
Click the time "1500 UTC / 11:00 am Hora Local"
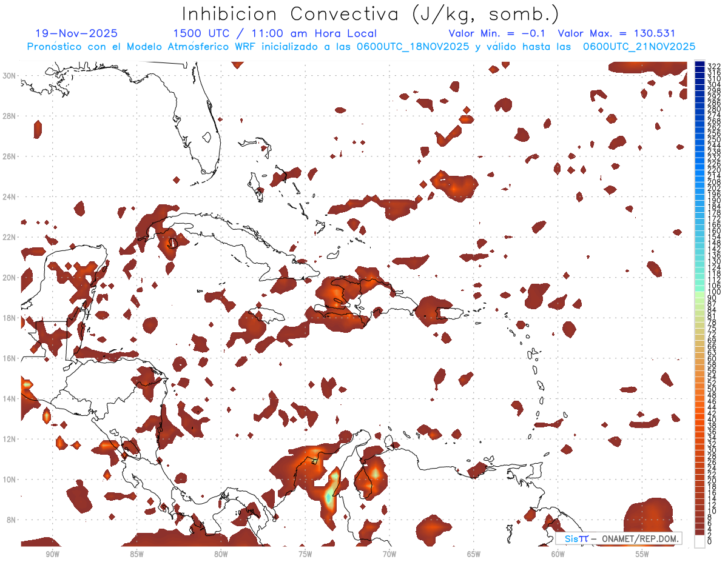[275, 34]
